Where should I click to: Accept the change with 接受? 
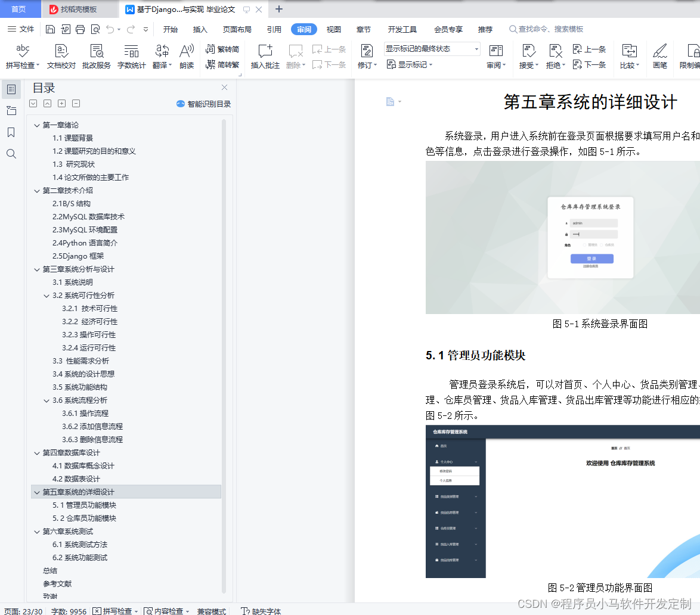tap(527, 56)
